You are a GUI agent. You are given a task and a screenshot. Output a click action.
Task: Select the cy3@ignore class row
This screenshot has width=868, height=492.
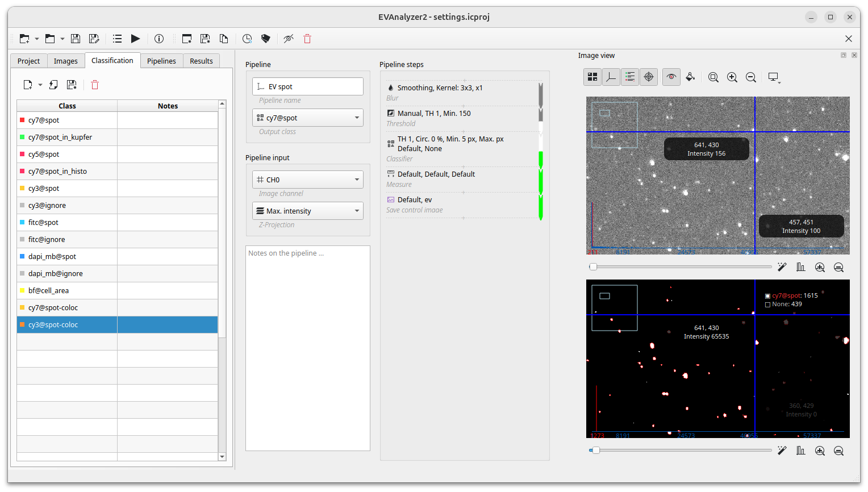pos(118,205)
